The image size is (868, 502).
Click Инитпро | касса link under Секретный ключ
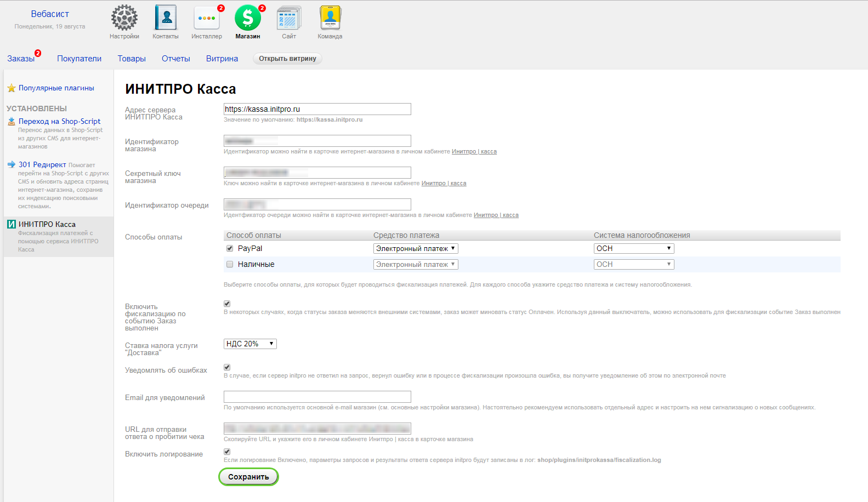click(444, 183)
